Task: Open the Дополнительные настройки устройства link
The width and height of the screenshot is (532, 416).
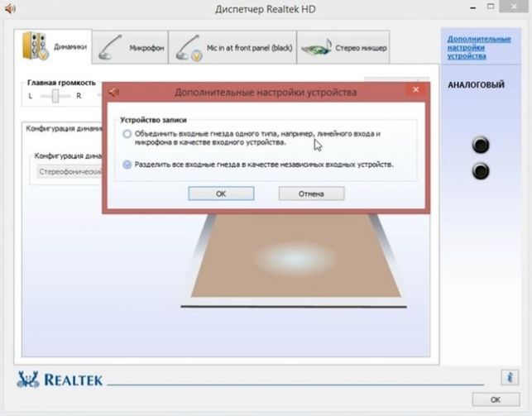Action: point(479,47)
